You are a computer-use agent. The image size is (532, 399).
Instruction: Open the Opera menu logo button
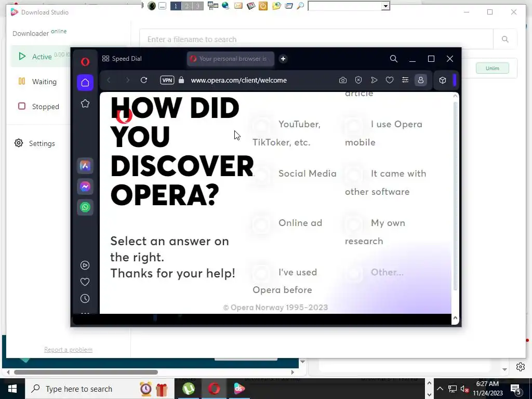tap(85, 61)
